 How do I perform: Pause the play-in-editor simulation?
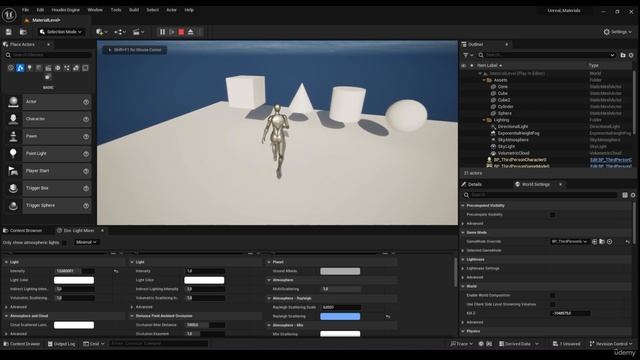pos(162,32)
